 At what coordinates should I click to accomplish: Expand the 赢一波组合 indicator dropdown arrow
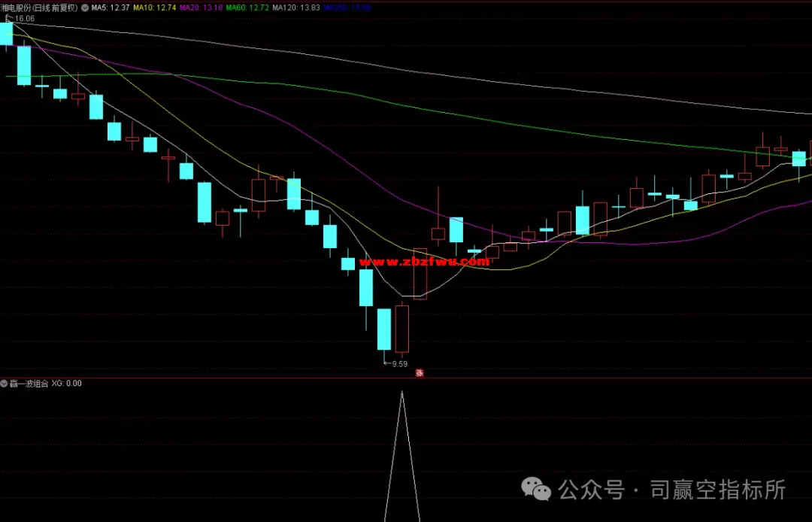coord(5,384)
